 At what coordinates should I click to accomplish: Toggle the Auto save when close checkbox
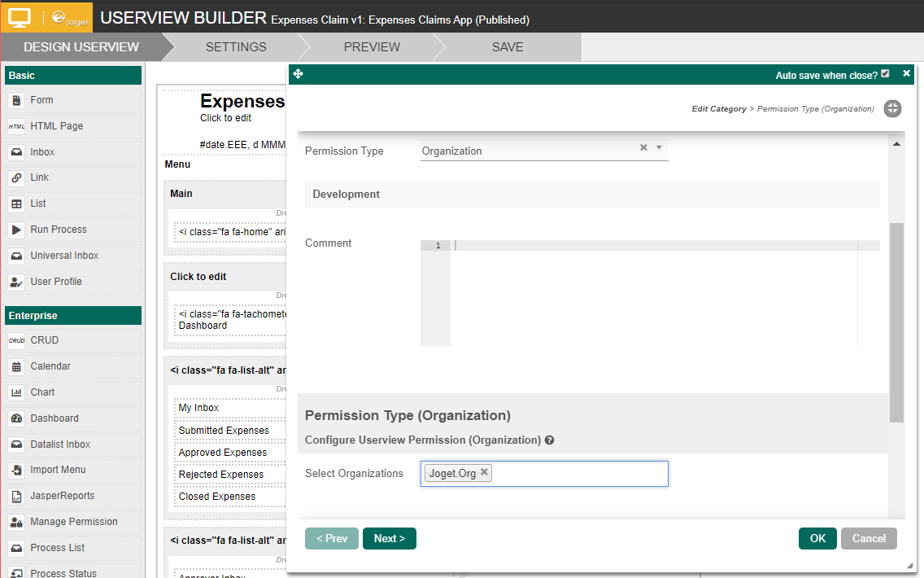885,74
